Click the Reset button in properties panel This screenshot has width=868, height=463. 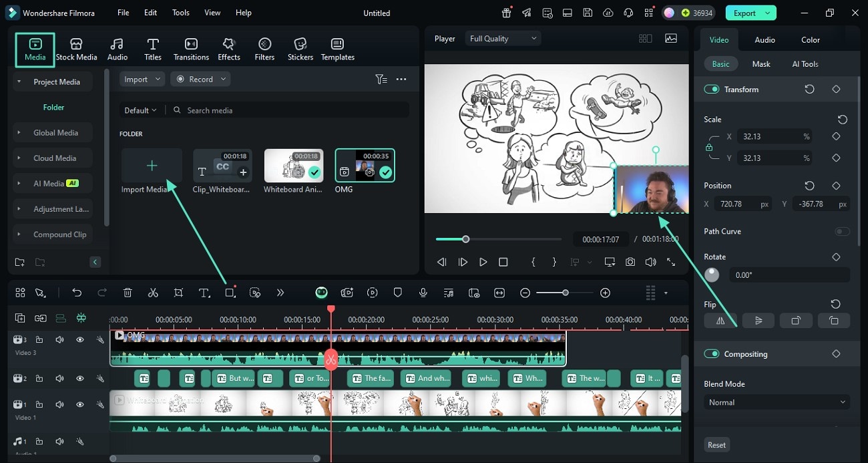717,445
